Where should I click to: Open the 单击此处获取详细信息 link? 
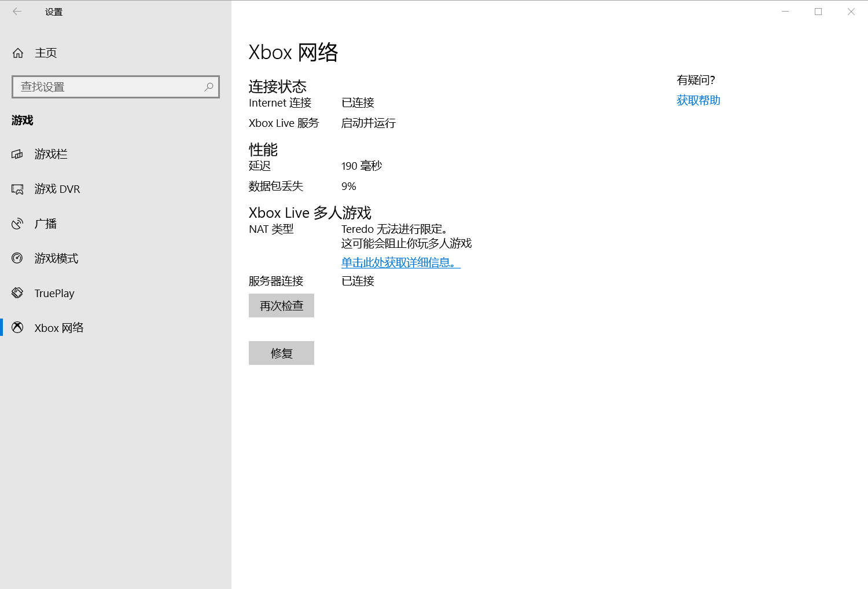click(401, 262)
